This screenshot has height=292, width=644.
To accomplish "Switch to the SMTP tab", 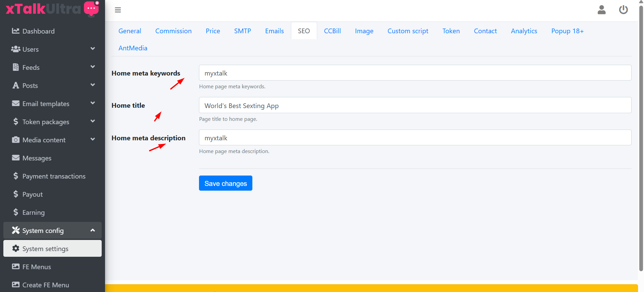I will pos(242,31).
